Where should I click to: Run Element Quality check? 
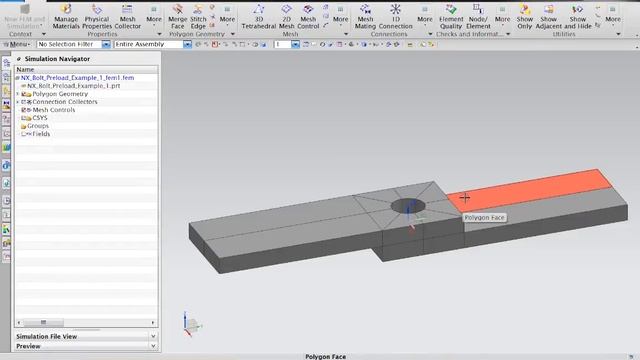point(451,16)
